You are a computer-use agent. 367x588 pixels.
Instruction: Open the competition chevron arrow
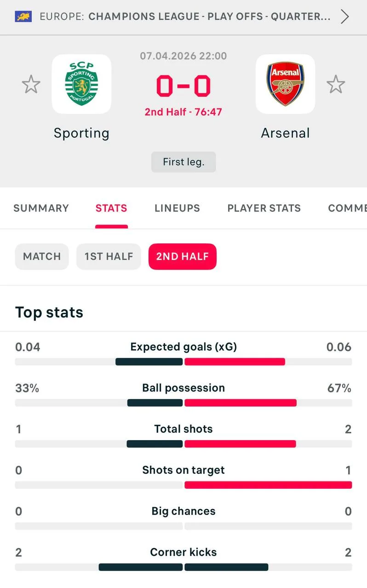pyautogui.click(x=344, y=17)
